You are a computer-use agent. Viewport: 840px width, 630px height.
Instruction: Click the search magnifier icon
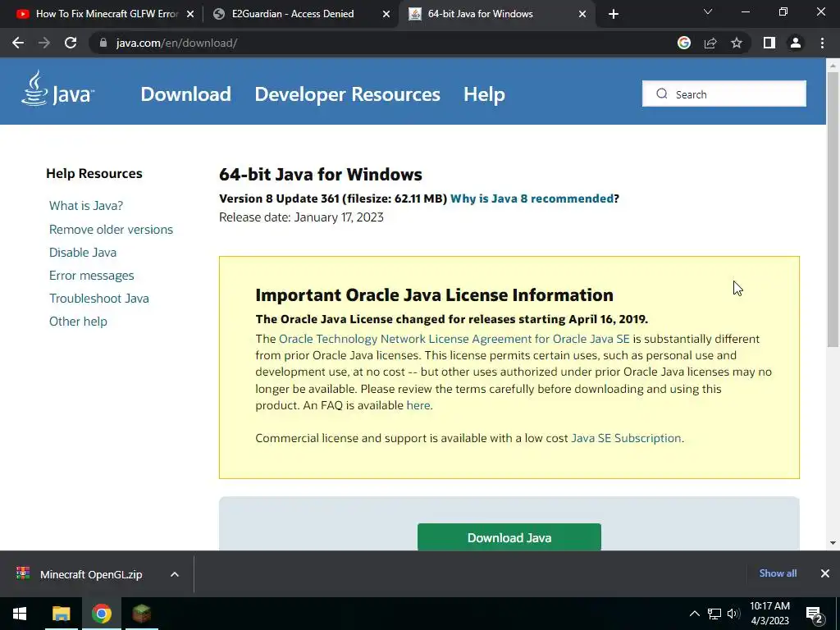662,94
